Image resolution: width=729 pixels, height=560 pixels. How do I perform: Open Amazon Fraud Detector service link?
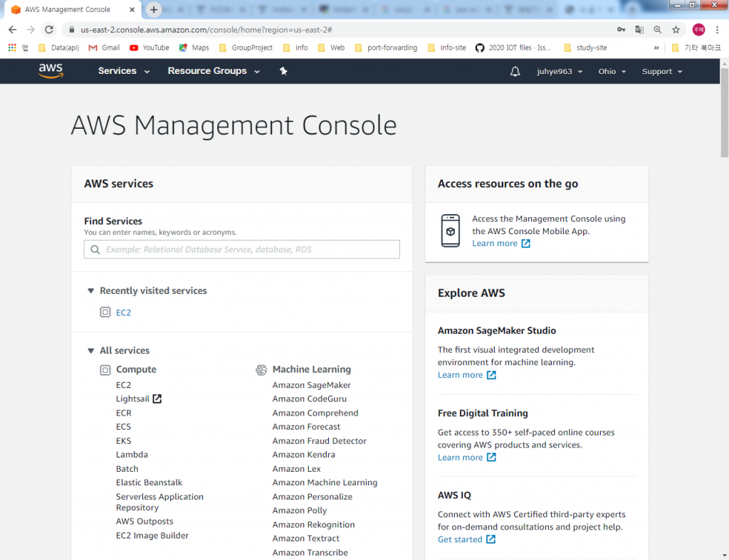click(x=320, y=441)
